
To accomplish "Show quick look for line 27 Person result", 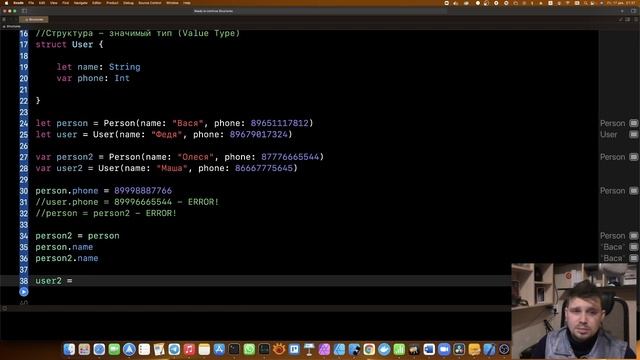I will [633, 157].
